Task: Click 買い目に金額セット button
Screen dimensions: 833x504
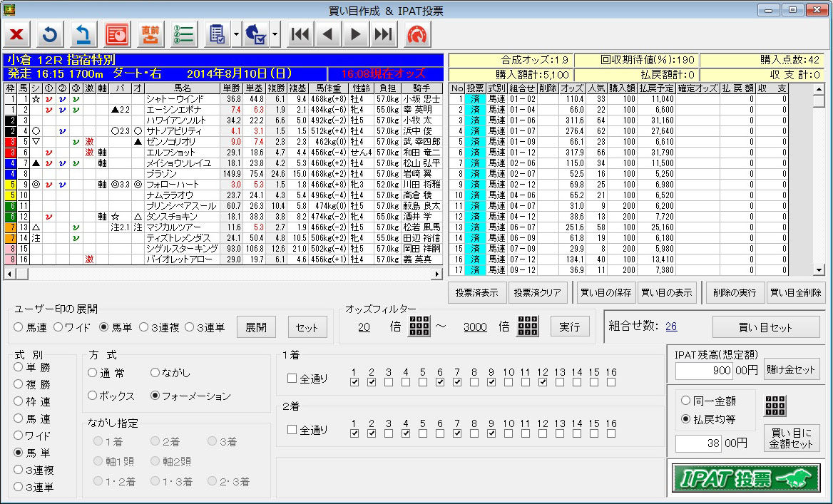Action: point(792,438)
